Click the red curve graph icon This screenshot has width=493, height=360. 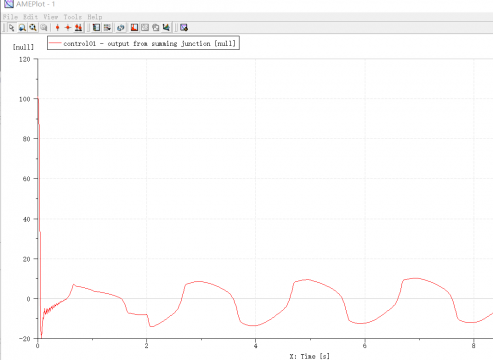[134, 28]
